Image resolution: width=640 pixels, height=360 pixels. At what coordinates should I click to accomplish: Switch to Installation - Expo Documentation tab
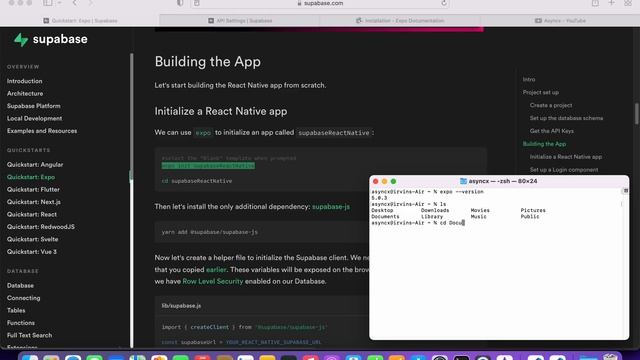pos(400,20)
